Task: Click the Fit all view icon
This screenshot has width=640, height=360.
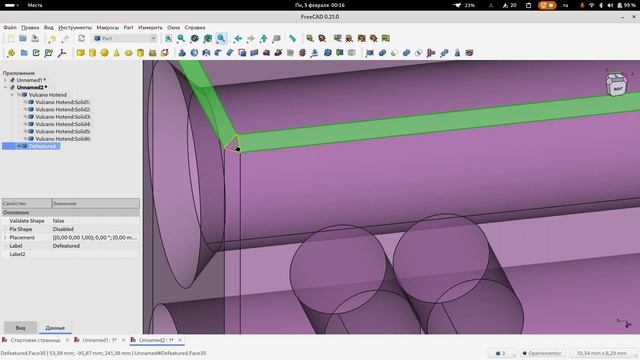Action: [x=168, y=38]
